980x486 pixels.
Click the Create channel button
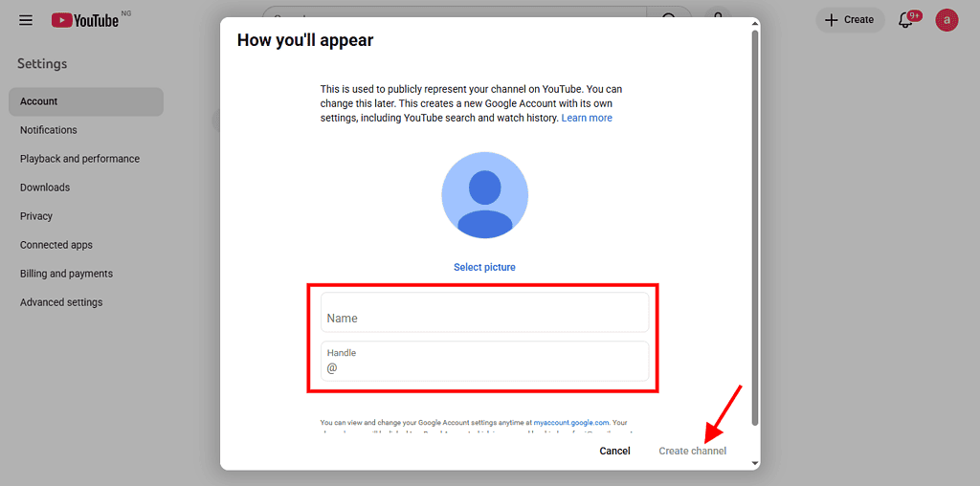click(x=693, y=451)
